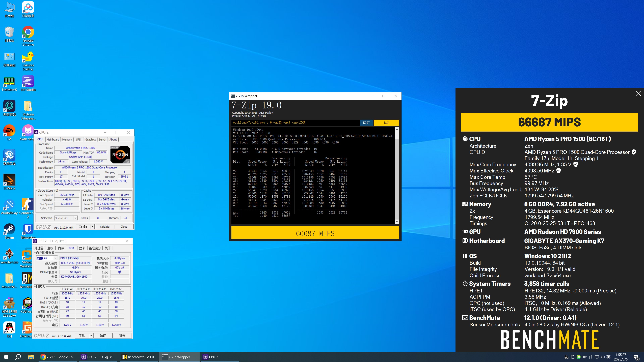Open the MouseWi... folder icon on desktop
This screenshot has width=644, height=362.
[9, 281]
